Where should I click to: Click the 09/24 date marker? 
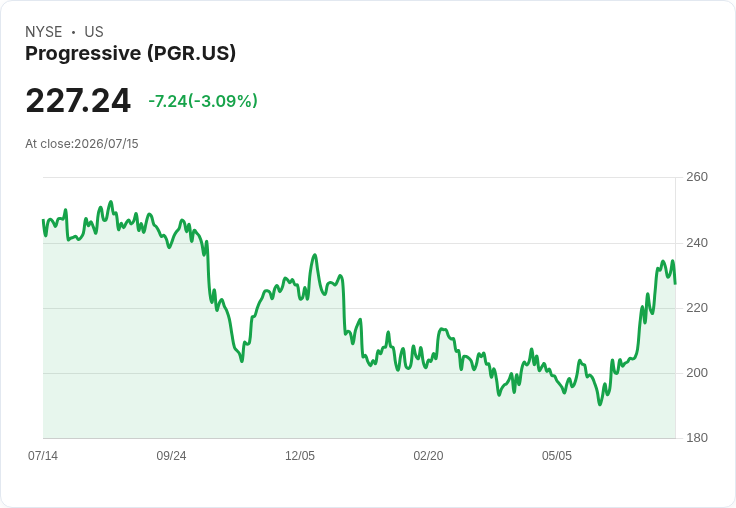pyautogui.click(x=171, y=456)
